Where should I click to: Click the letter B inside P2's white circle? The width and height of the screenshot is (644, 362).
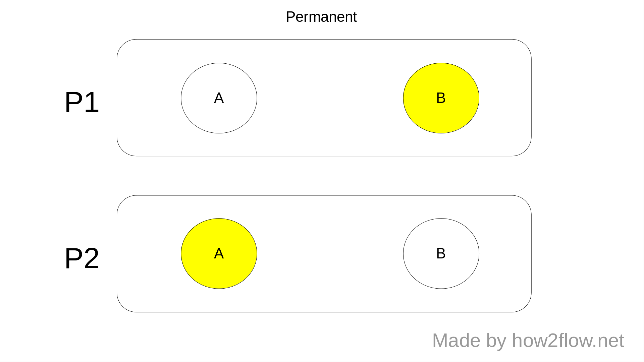point(441,254)
